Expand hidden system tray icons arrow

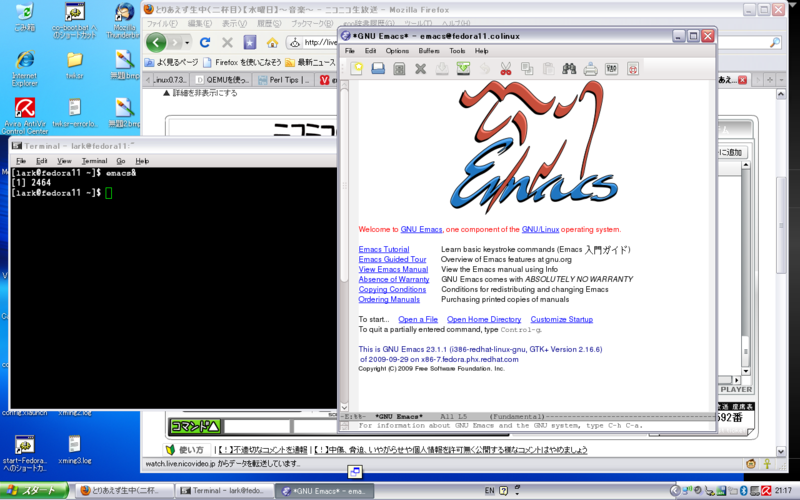pyautogui.click(x=675, y=491)
